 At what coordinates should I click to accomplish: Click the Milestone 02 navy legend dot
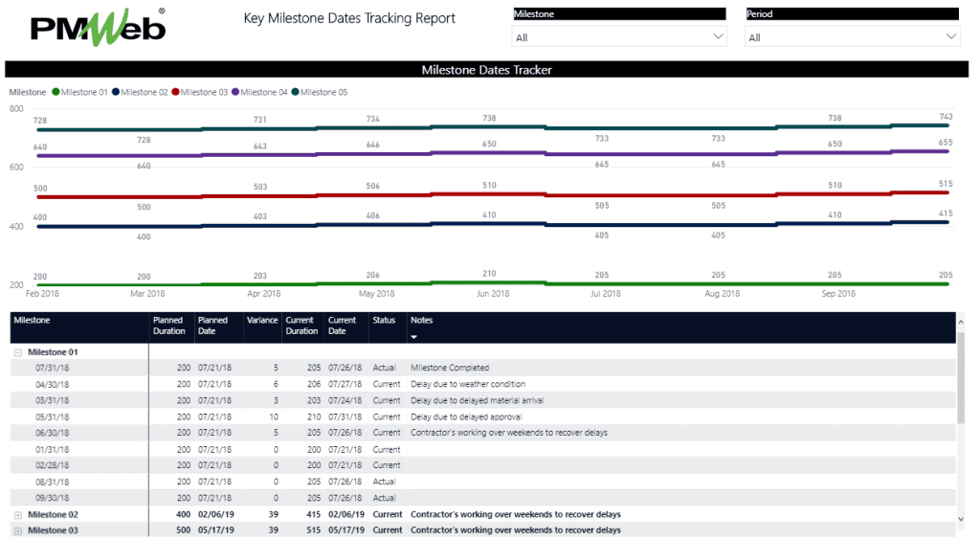point(116,92)
